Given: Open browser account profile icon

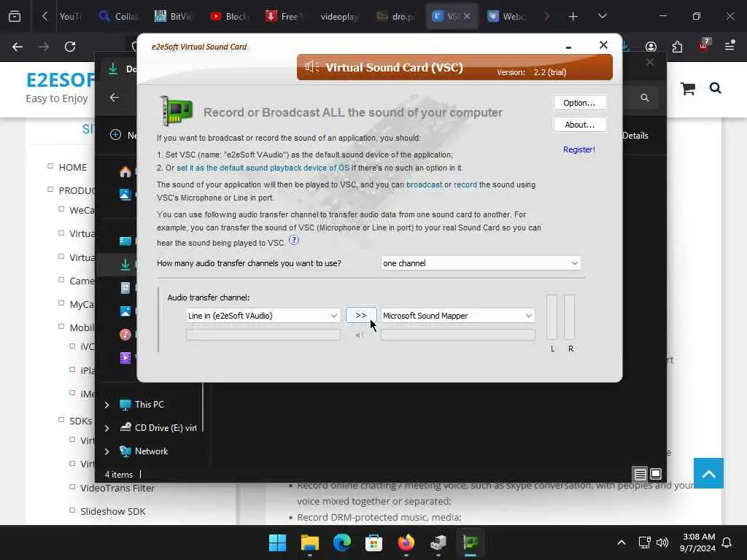Looking at the screenshot, I should click(x=651, y=47).
